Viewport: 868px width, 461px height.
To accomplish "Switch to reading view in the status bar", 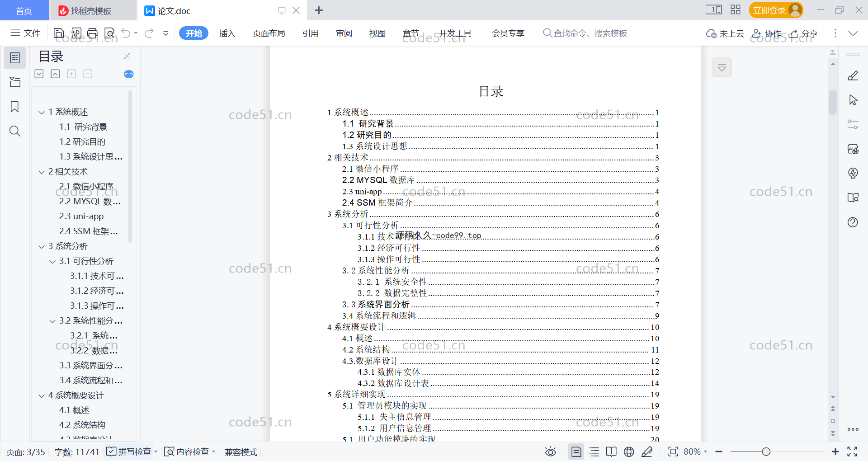I will point(611,452).
